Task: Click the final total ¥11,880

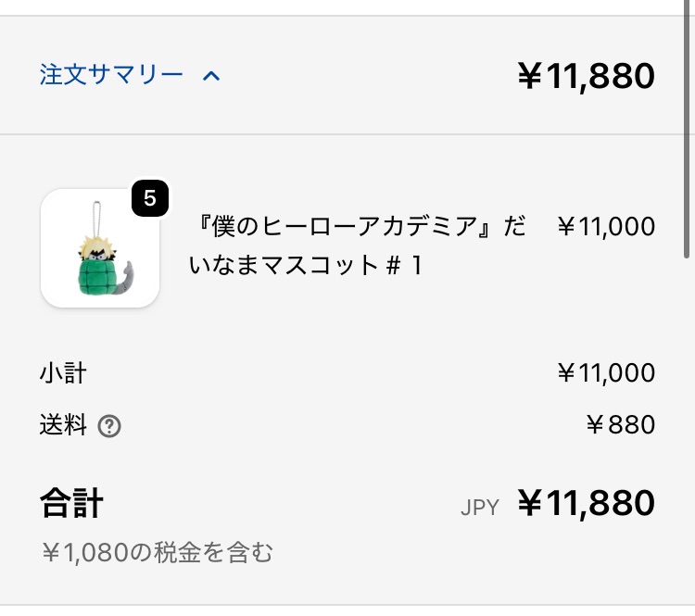Action: [586, 503]
